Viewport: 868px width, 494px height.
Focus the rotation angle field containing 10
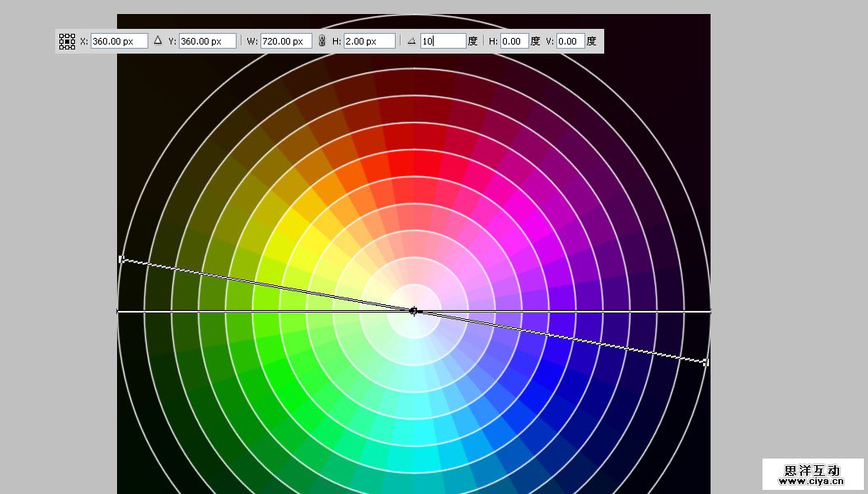pyautogui.click(x=443, y=40)
